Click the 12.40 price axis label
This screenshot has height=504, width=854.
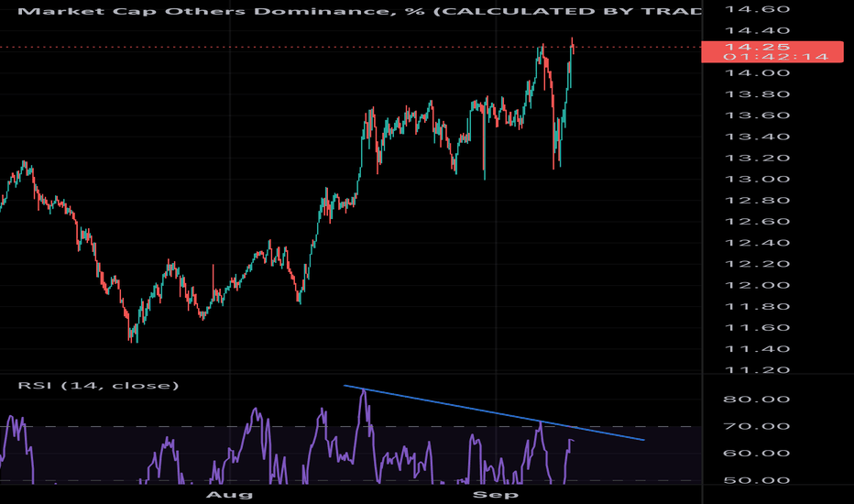coord(757,243)
